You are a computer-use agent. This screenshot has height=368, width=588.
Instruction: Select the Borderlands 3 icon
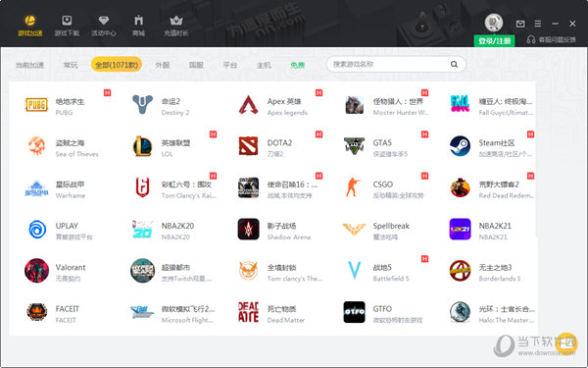coord(461,271)
